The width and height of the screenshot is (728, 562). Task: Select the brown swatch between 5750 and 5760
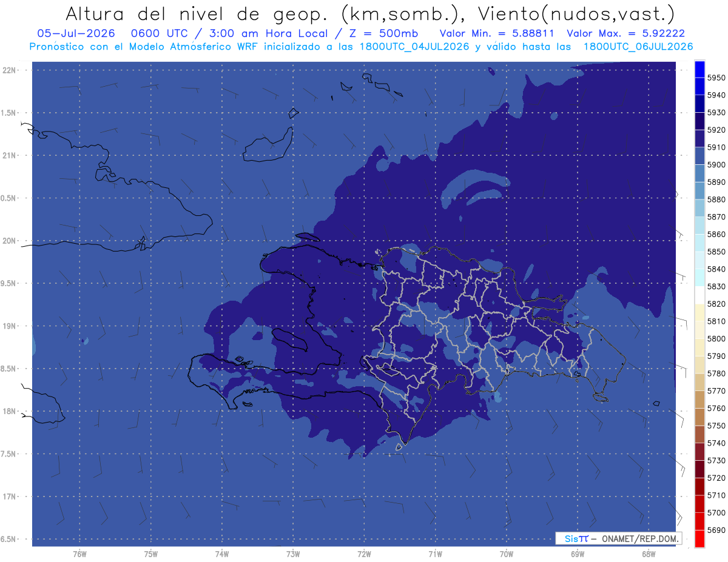(x=699, y=417)
